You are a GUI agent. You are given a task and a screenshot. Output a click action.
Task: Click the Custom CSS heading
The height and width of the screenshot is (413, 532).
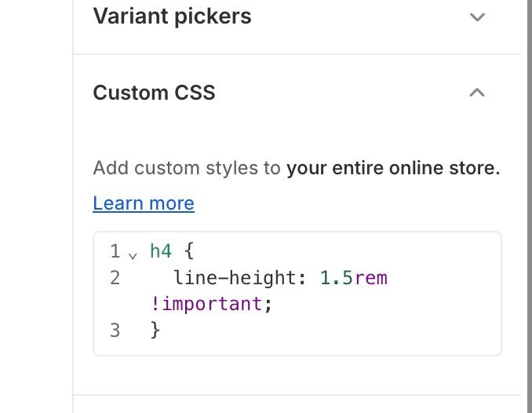click(154, 93)
